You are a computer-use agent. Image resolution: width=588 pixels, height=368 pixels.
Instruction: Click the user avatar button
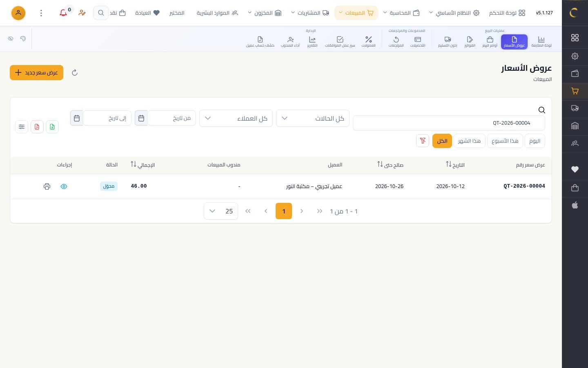click(x=18, y=13)
